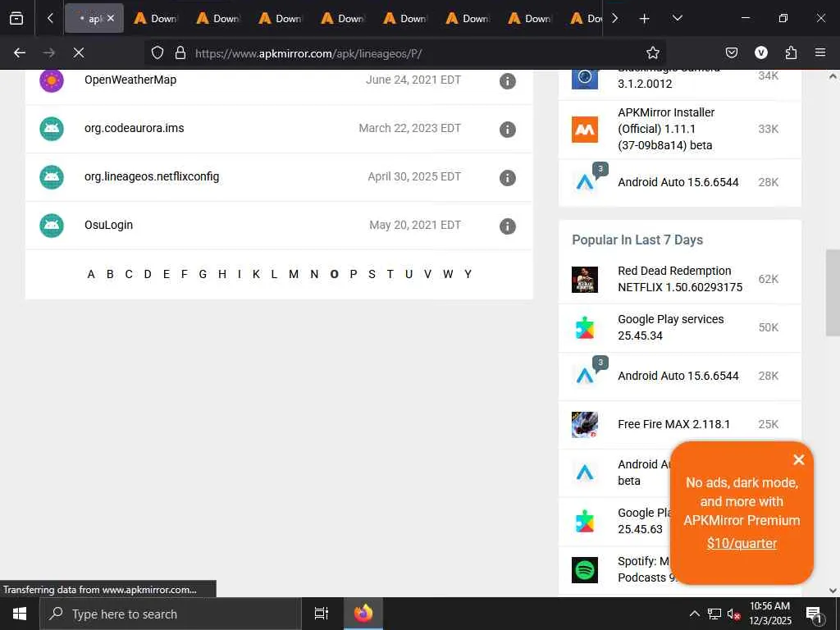Viewport: 840px width, 630px height.
Task: Open the Windows Start menu
Action: [20, 614]
